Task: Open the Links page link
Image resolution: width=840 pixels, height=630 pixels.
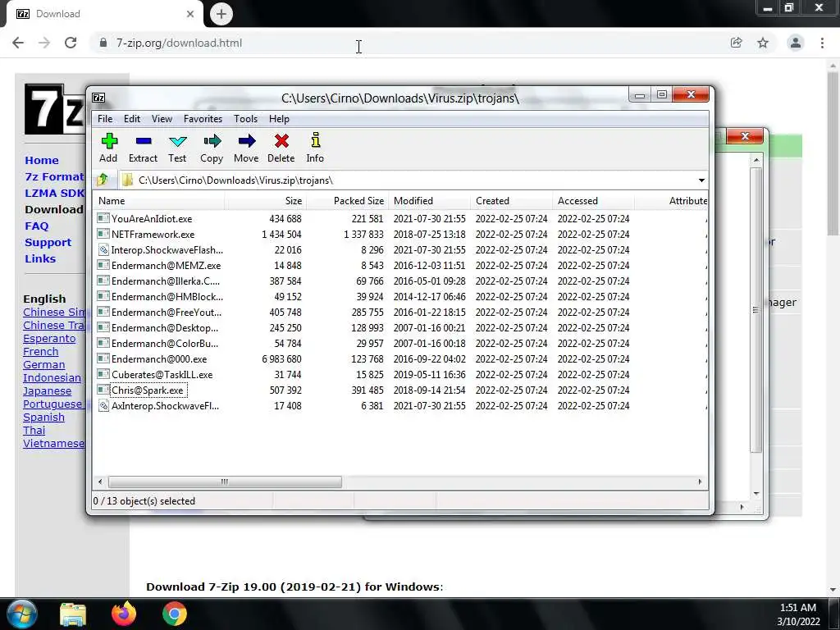Action: tap(40, 258)
